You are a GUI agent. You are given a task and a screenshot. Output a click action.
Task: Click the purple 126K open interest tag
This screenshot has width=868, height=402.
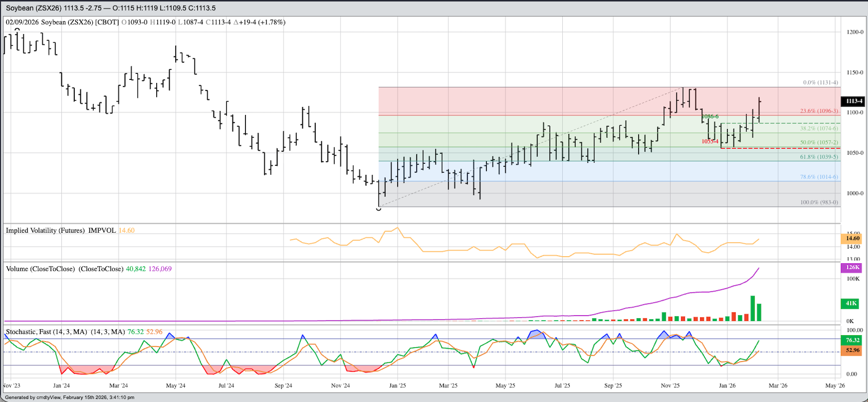(852, 267)
